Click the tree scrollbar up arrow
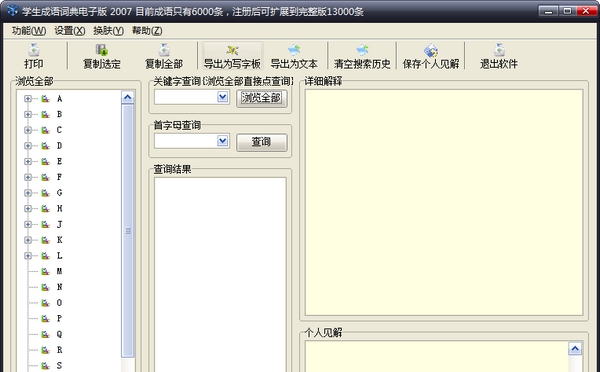Screen dimensions: 600x372 coord(127,97)
